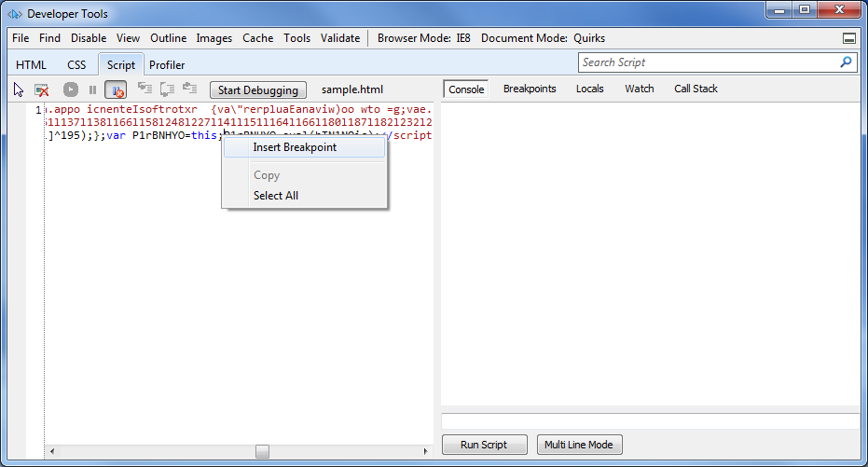Click the horizontal scrollbar thumb in script pane
The image size is (868, 467).
tap(263, 451)
